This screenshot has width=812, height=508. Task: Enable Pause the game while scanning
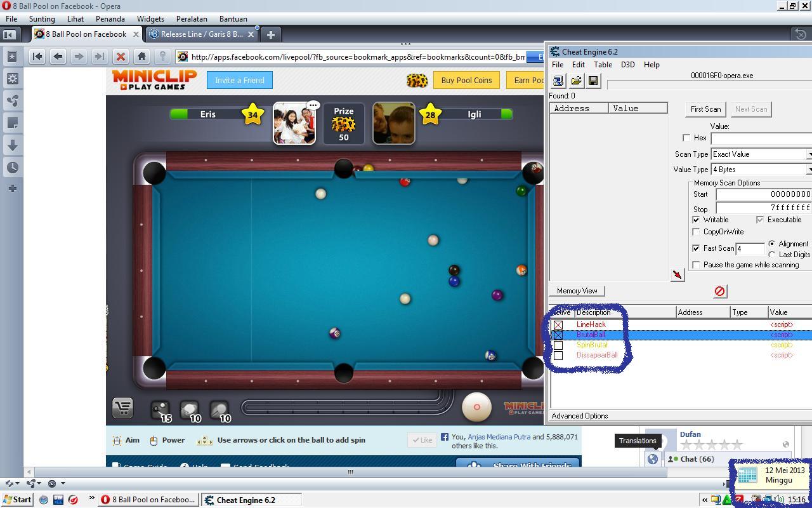697,265
